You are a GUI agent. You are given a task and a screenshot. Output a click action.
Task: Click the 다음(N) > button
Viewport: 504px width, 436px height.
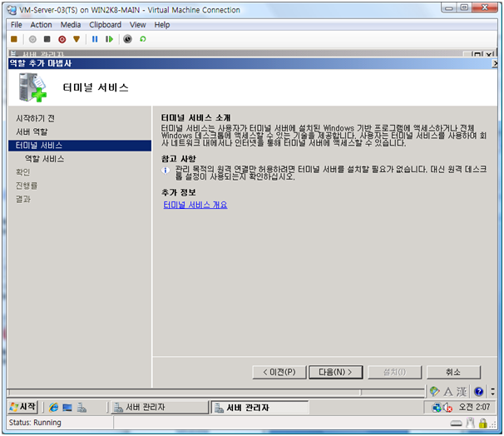[335, 372]
